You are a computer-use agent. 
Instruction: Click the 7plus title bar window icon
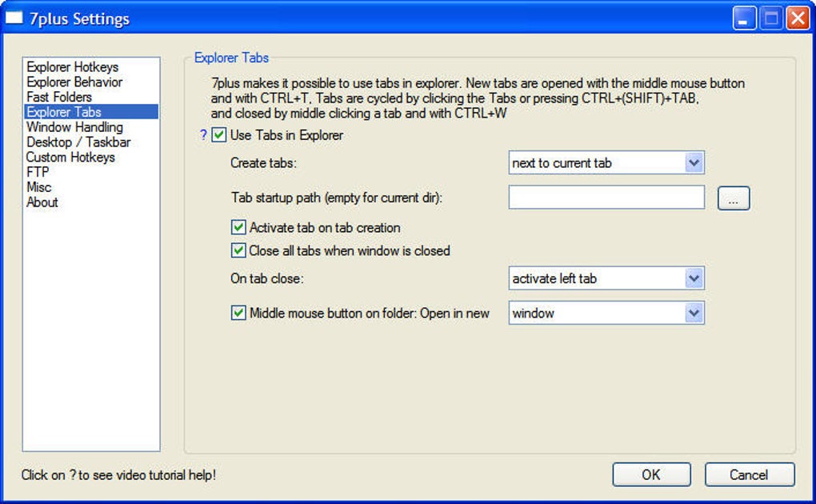tap(14, 18)
